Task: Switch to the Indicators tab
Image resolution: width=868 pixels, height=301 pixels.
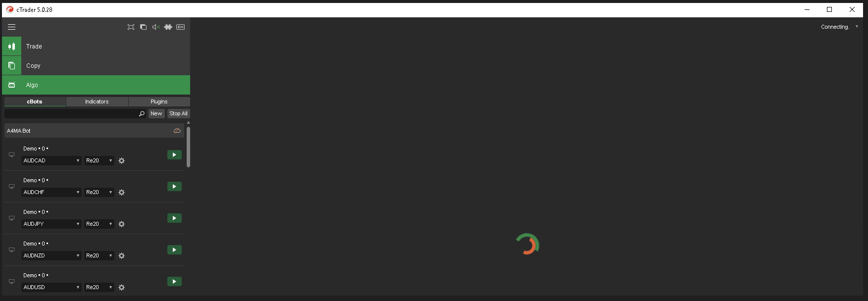Action: pos(97,101)
